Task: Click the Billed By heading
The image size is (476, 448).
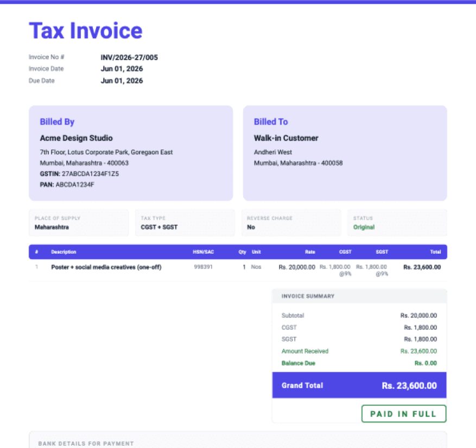Action: point(57,122)
